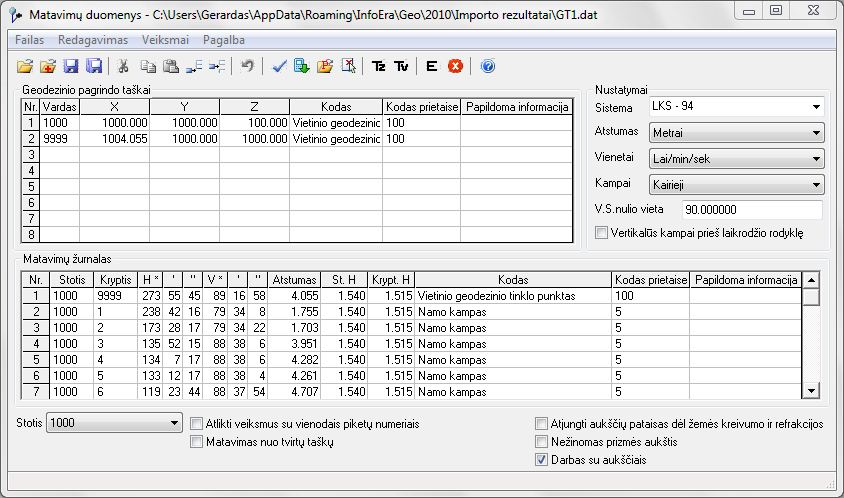The height and width of the screenshot is (498, 844).
Task: Open the Pagalba menu
Action: click(224, 40)
